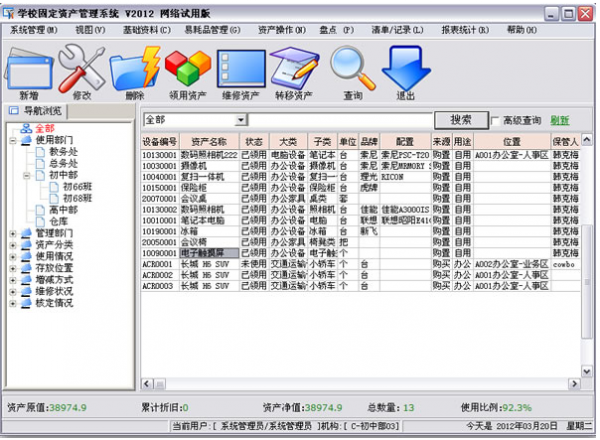Expand the 使用情况 tree node

13,257
